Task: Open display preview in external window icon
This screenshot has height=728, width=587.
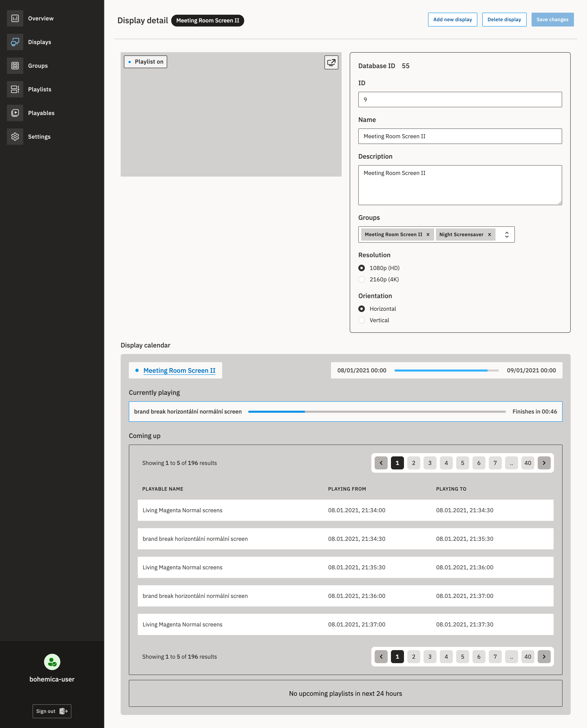Action: click(x=331, y=62)
